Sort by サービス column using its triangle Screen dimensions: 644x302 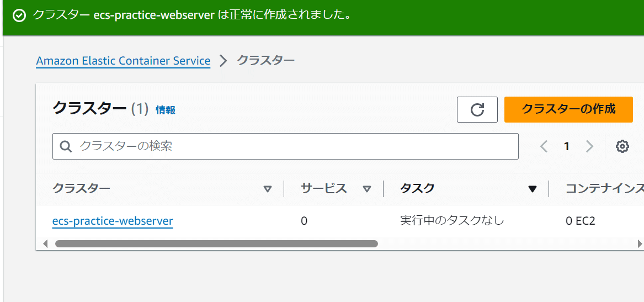(x=367, y=189)
